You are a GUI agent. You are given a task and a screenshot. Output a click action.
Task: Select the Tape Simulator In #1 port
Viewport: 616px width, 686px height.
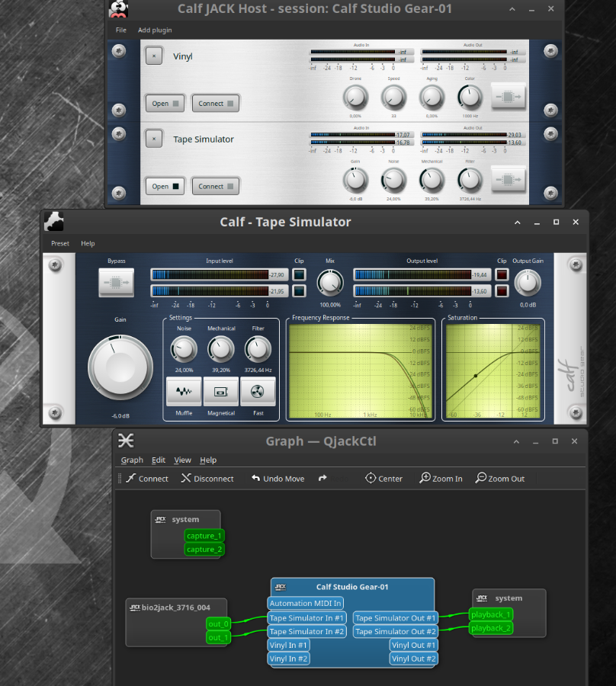click(x=306, y=617)
